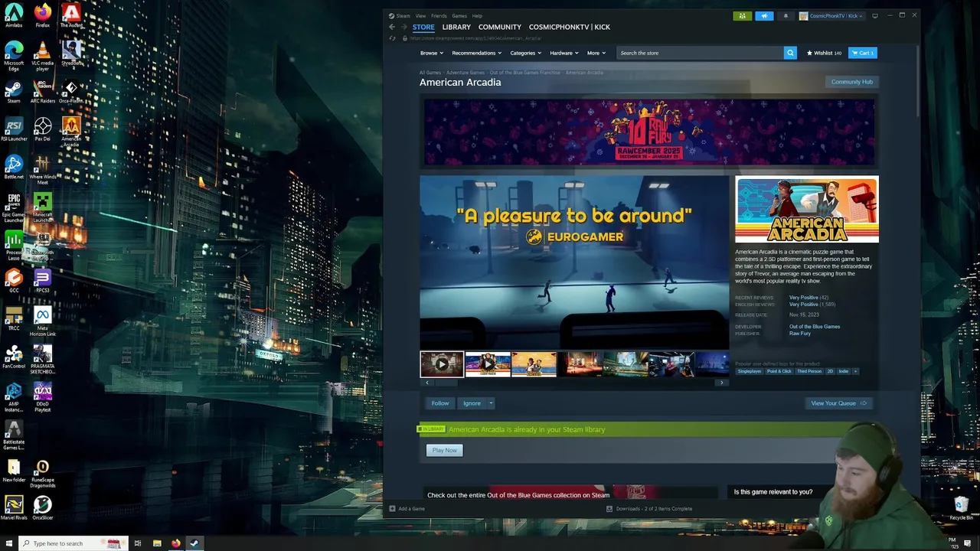Open the FanControl desktop shortcut
Viewport: 980px width, 551px height.
click(14, 357)
